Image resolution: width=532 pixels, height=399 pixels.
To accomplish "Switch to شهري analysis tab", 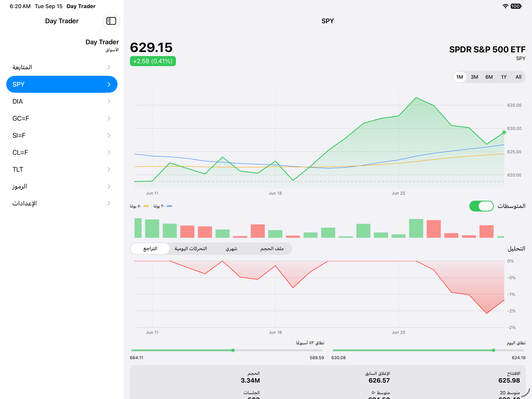I will click(x=231, y=248).
